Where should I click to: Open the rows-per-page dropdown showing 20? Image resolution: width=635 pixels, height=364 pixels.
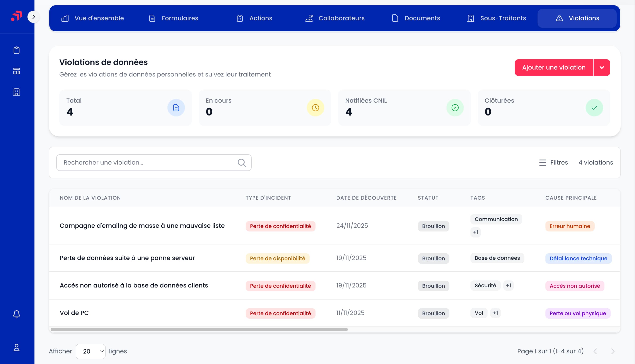90,351
